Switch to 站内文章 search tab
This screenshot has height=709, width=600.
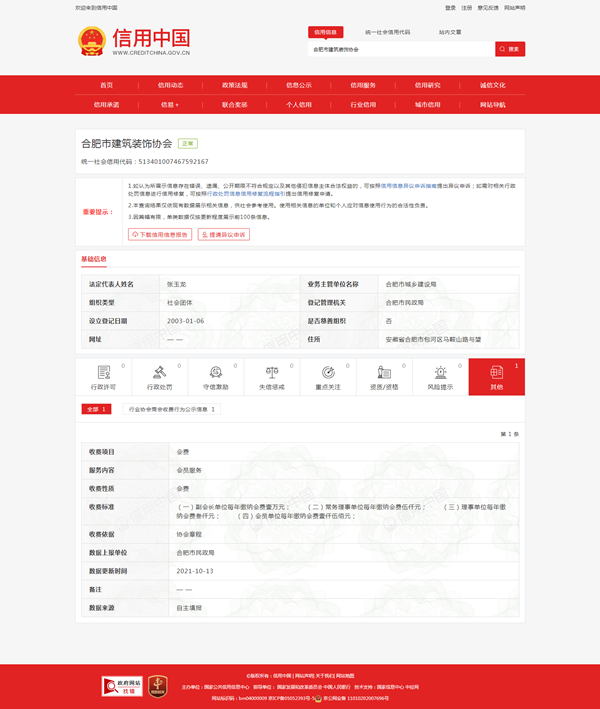tap(449, 32)
